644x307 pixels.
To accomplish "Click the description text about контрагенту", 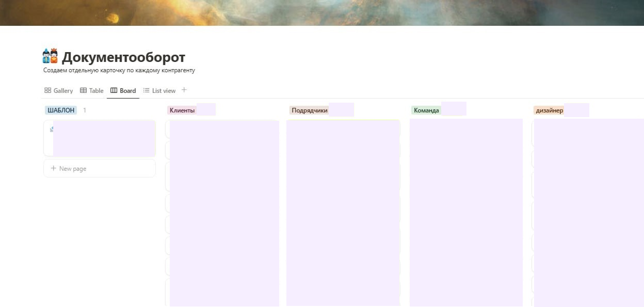I will (119, 70).
